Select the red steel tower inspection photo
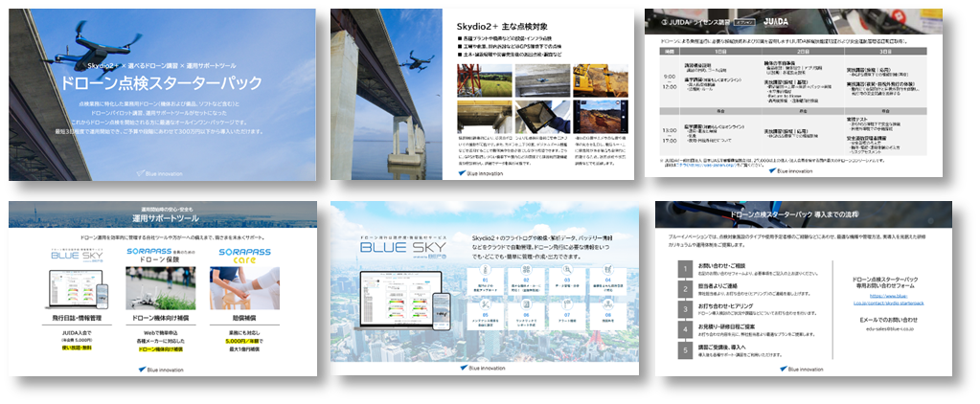This screenshot has height=404, width=980. point(485,79)
